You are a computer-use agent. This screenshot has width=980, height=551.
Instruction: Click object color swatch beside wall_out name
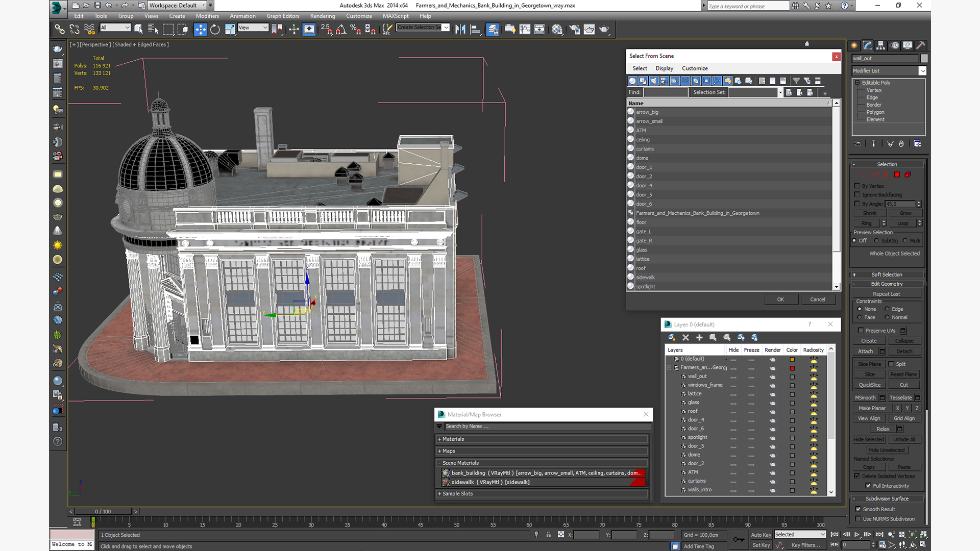(x=924, y=59)
